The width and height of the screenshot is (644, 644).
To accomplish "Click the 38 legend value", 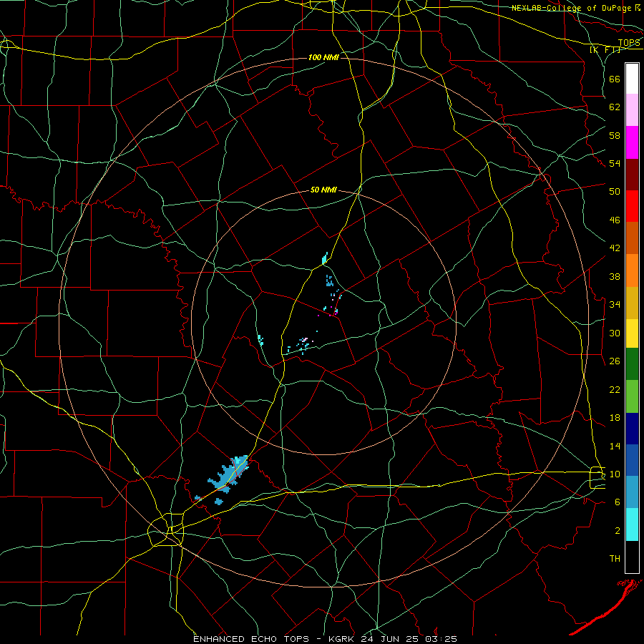I will point(615,276).
